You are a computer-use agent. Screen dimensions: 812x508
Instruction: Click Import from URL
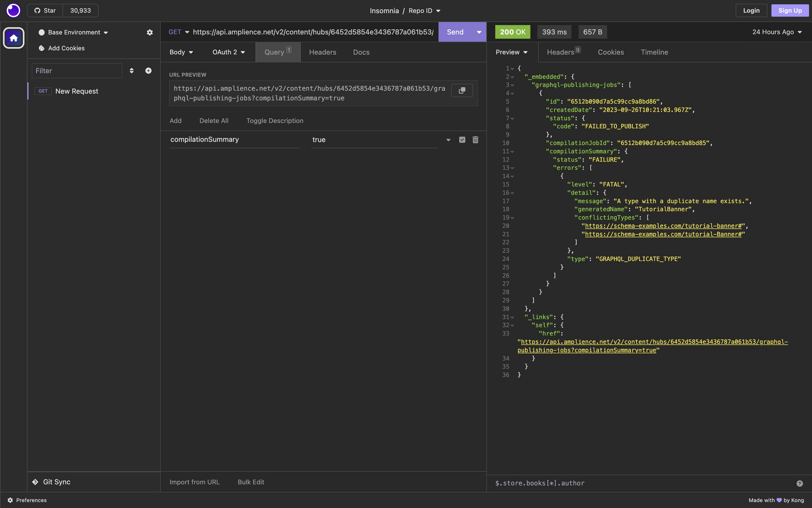194,482
